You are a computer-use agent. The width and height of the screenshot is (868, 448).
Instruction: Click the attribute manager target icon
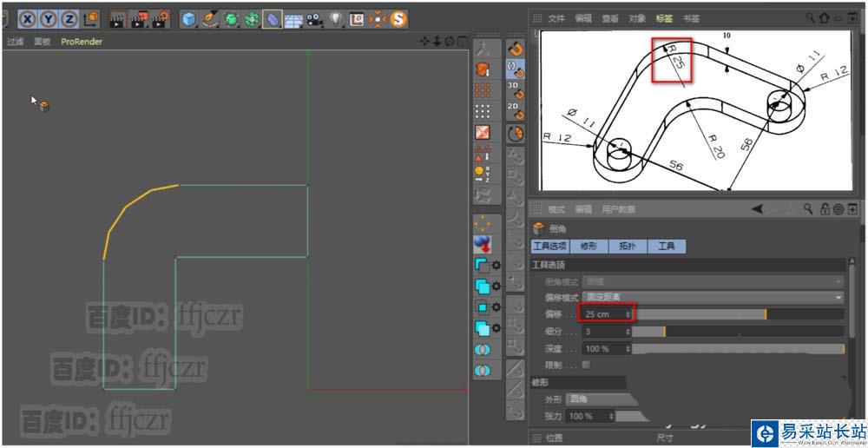coord(838,209)
